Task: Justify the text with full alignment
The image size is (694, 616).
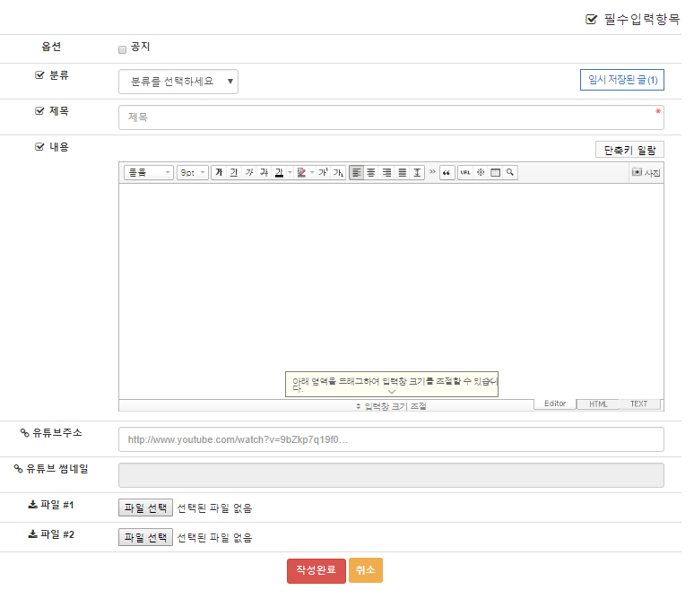Action: click(403, 172)
